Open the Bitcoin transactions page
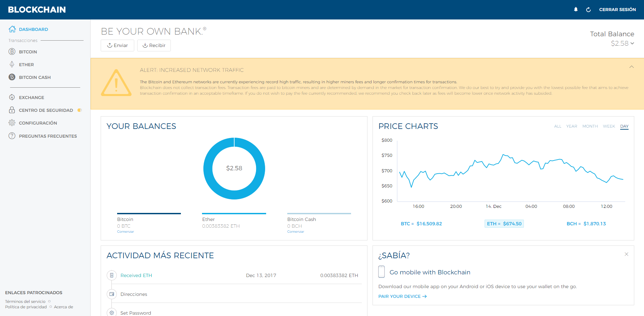This screenshot has height=316, width=644. (x=28, y=52)
